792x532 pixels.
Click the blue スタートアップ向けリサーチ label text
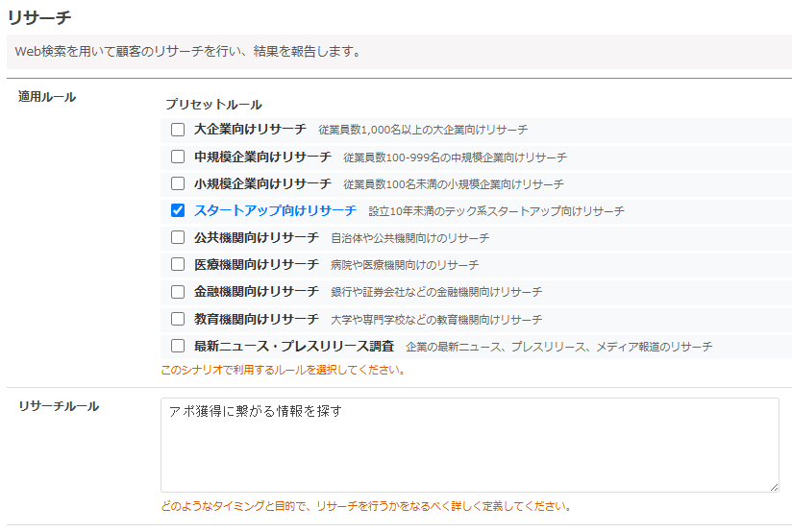click(275, 210)
